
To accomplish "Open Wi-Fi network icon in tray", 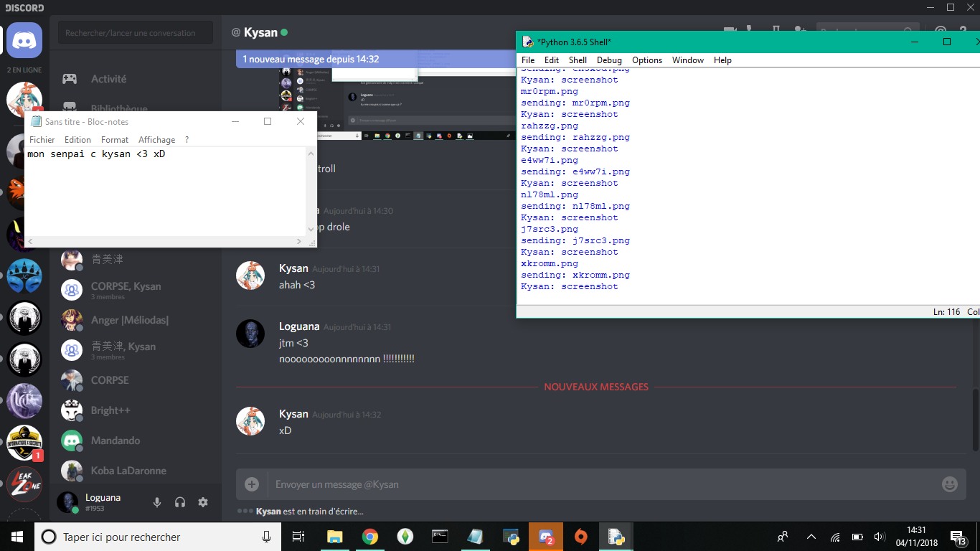I will 835,537.
